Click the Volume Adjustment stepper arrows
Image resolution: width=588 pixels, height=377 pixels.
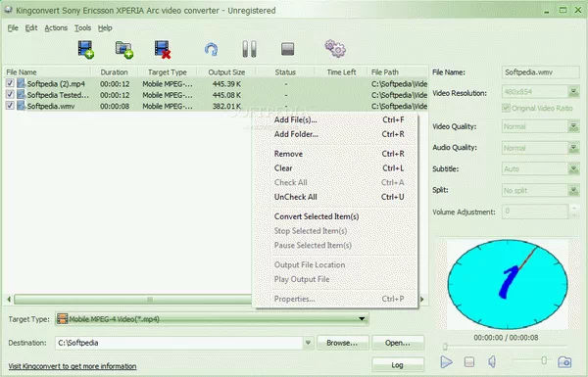pyautogui.click(x=574, y=212)
